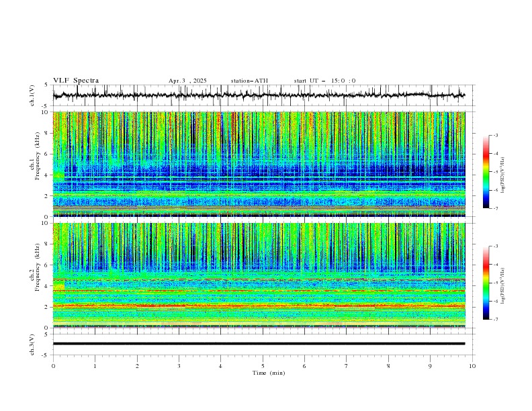Click the ch.1 spectrogram plot area
Screen dimensions: 532x411
259,164
